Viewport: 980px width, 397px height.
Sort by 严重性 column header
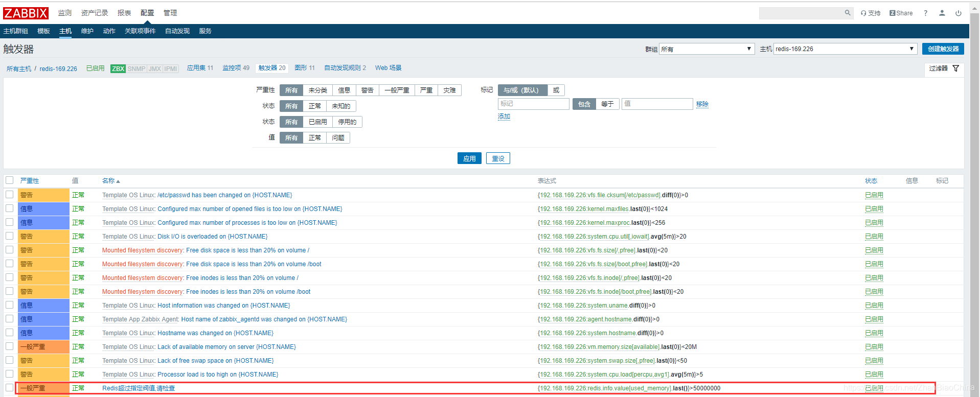coord(30,181)
